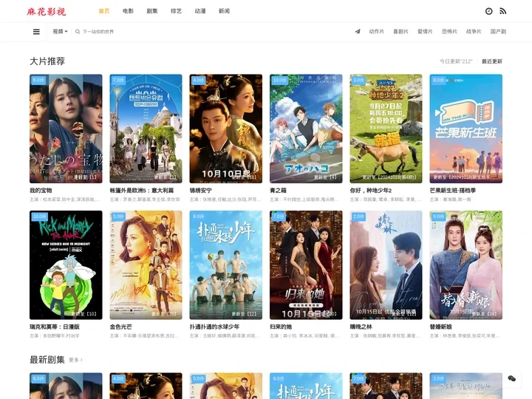The image size is (532, 399).
Task: Open 替婚新娘 poster thumbnail
Action: 465,265
